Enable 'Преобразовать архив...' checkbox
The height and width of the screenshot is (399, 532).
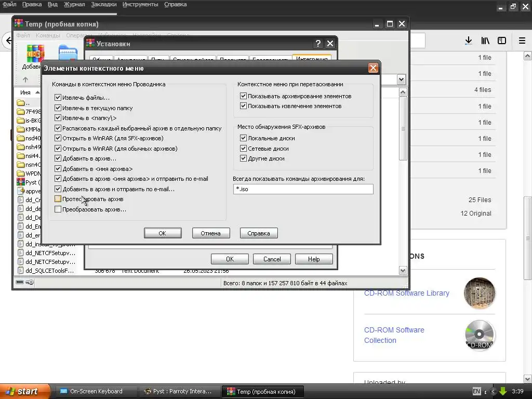(58, 209)
